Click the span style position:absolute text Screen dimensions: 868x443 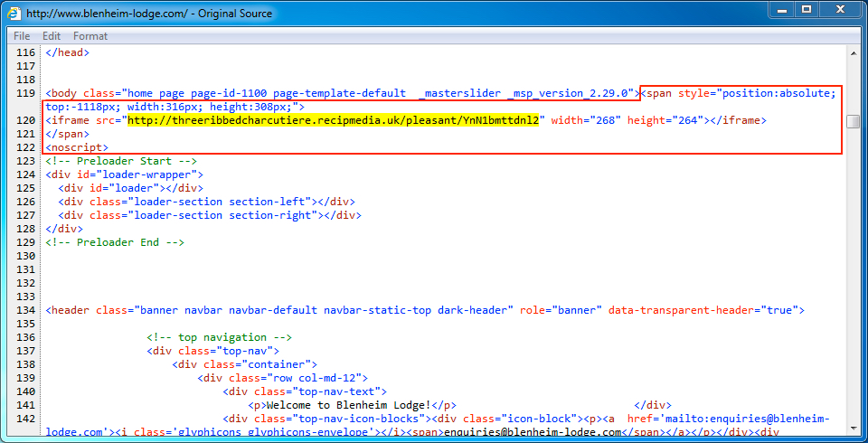(739, 93)
